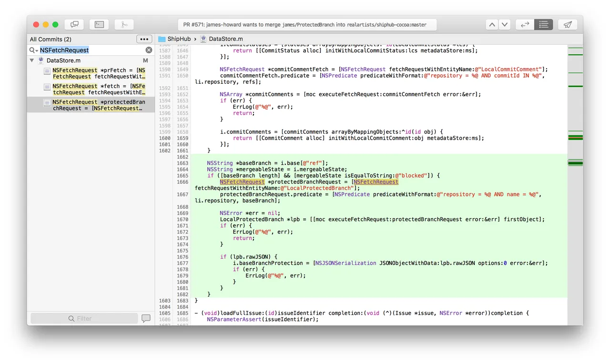Click the file icon beside DataStore.m in path bar
Viewport: 610px width, 364px height.
click(x=203, y=39)
